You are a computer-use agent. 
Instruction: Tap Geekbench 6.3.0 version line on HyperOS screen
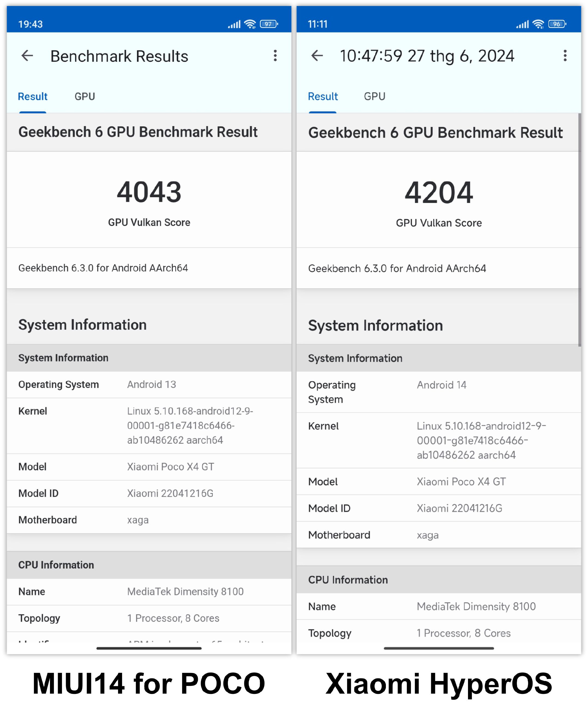(x=397, y=269)
